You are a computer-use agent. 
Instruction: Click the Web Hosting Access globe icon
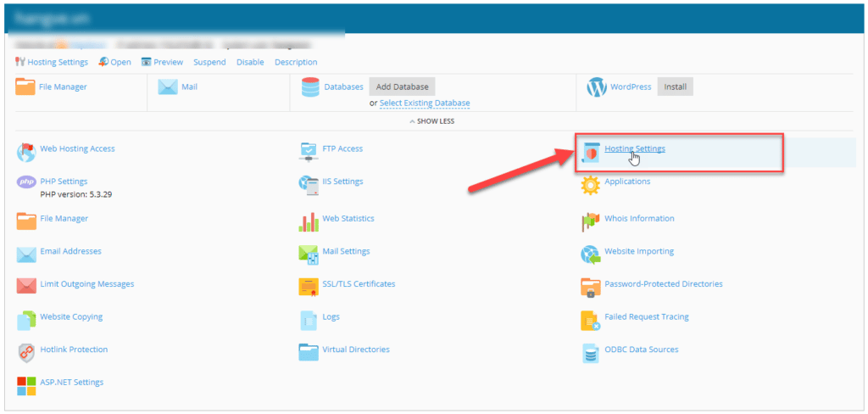click(x=26, y=152)
